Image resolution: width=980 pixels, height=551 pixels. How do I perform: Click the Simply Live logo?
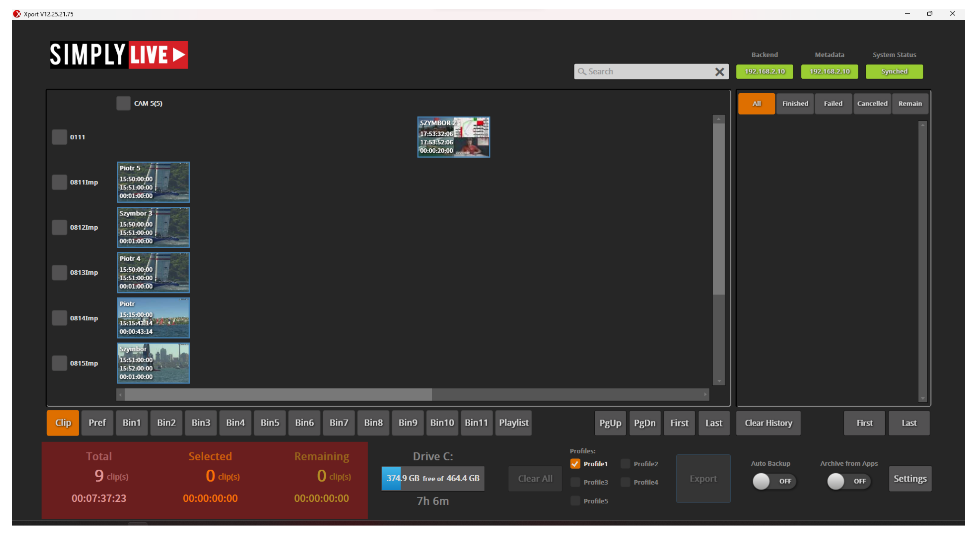(119, 55)
